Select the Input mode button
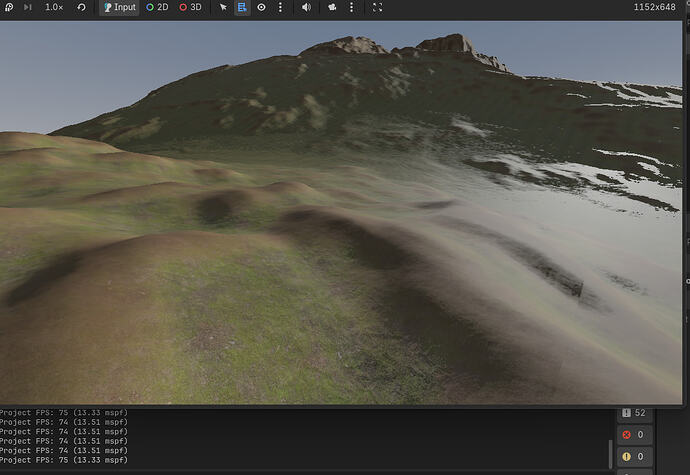The width and height of the screenshot is (690, 475). coord(119,7)
